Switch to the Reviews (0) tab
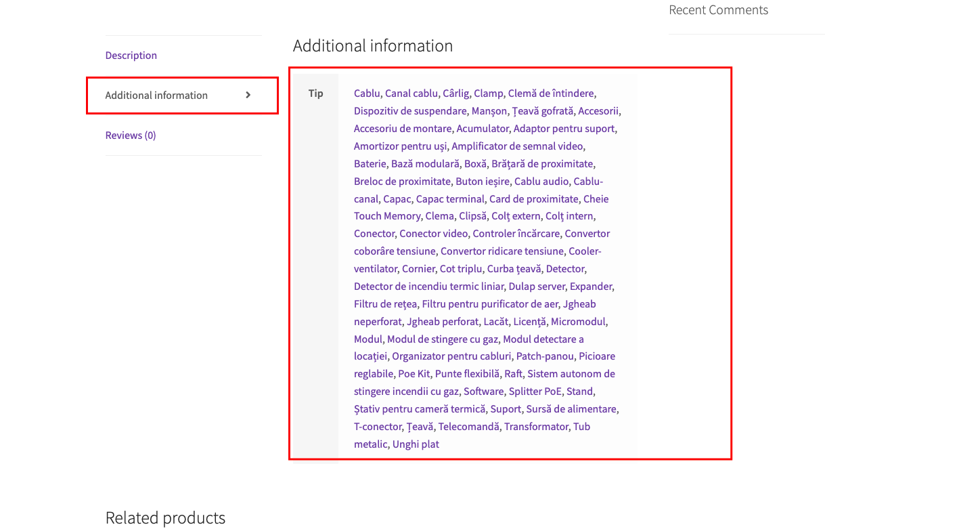980x529 pixels. [131, 135]
